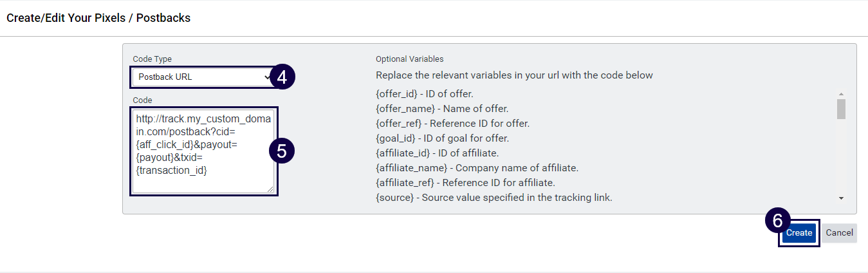This screenshot has height=273, width=868.
Task: Select the {affiliate_id} variable entry
Action: pyautogui.click(x=437, y=153)
